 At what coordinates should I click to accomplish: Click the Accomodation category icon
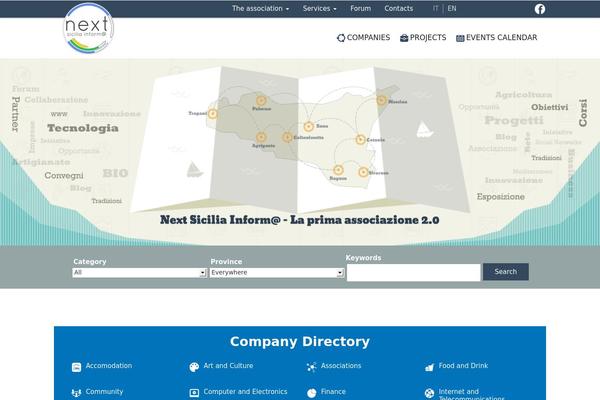coord(77,367)
